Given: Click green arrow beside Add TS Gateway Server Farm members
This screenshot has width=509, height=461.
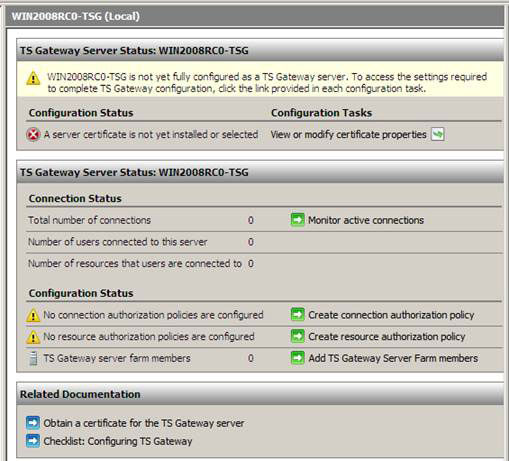Looking at the screenshot, I should point(297,358).
